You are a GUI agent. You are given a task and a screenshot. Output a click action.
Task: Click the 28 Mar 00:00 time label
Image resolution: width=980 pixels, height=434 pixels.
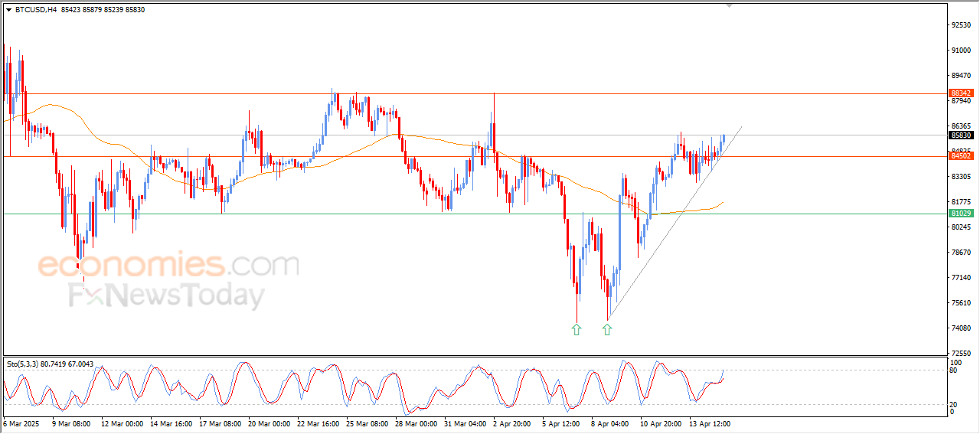click(x=416, y=423)
